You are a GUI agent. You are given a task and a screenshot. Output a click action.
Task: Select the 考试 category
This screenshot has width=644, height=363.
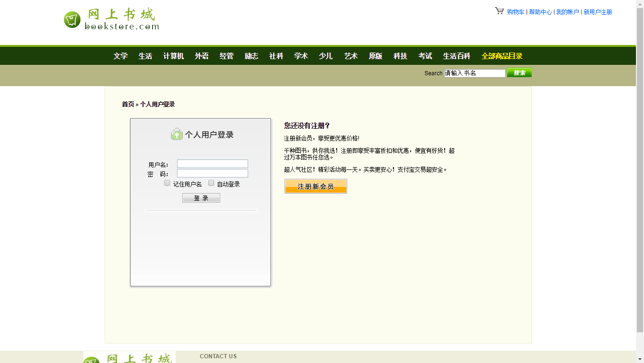[425, 56]
